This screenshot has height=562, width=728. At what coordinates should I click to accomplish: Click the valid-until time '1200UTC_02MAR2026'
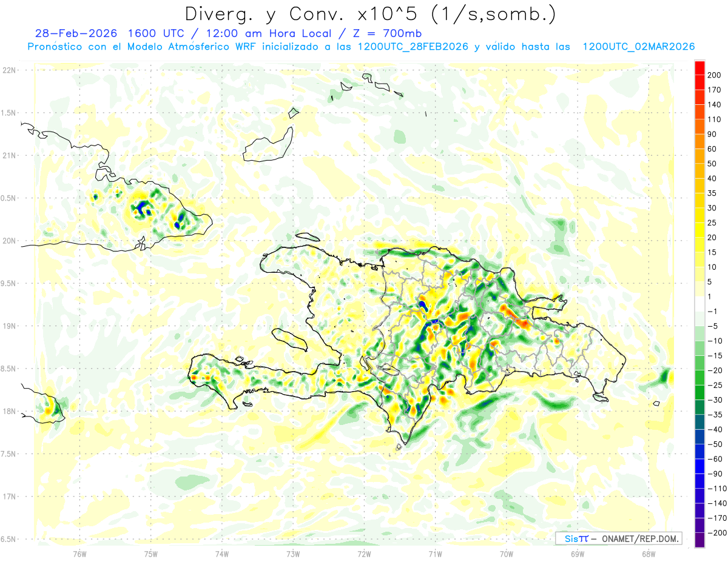pyautogui.click(x=638, y=47)
